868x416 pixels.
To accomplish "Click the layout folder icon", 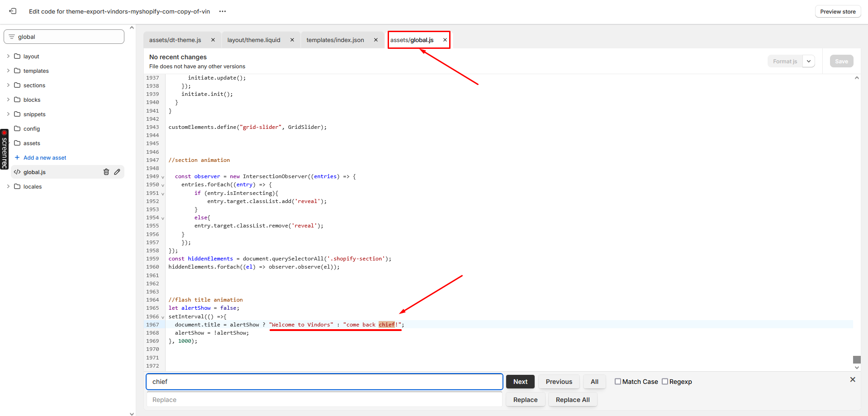I will tap(17, 56).
